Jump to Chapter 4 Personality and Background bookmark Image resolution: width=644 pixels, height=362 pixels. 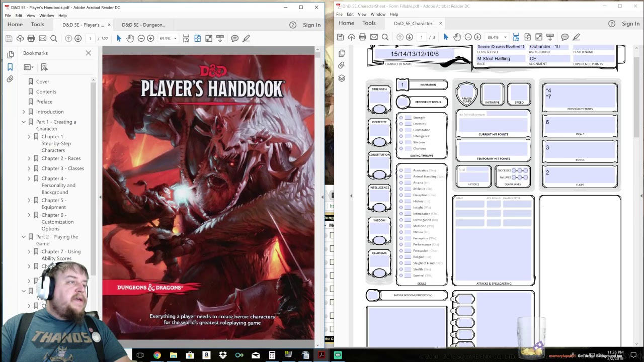tap(58, 185)
